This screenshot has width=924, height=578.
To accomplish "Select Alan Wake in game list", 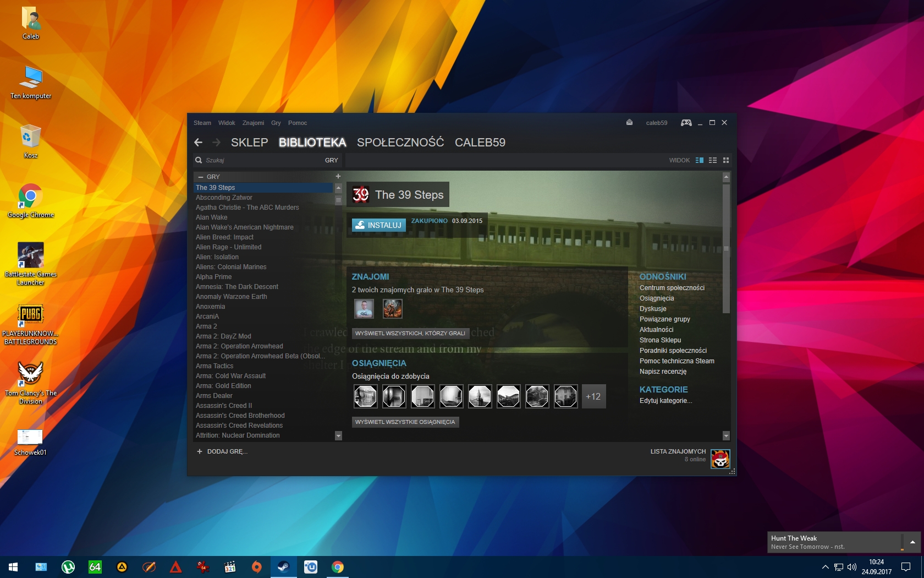I will [x=212, y=217].
